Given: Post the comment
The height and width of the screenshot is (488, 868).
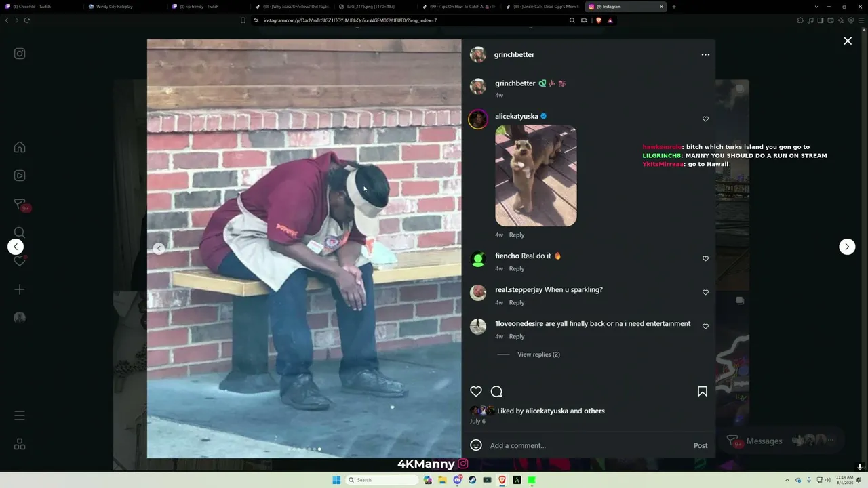Looking at the screenshot, I should point(701,445).
